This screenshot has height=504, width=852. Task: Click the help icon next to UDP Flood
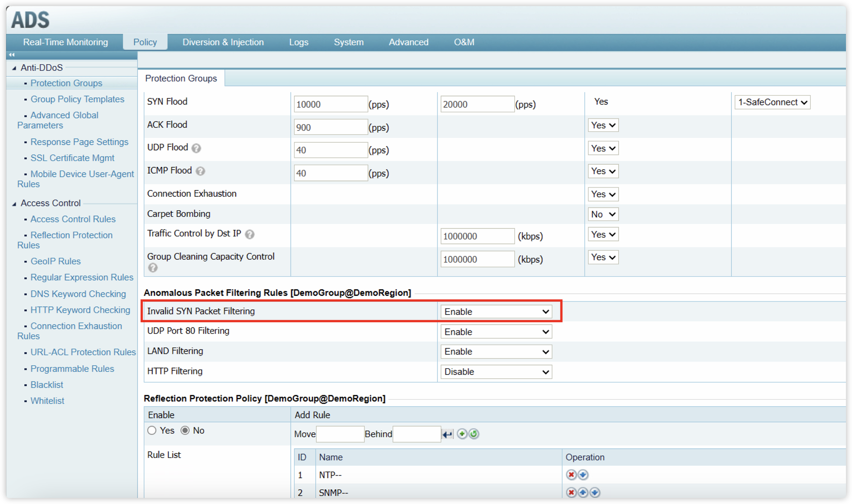[196, 148]
